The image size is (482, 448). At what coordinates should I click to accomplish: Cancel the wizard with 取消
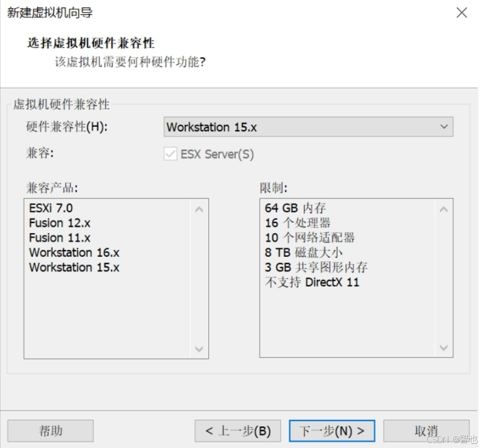[426, 431]
